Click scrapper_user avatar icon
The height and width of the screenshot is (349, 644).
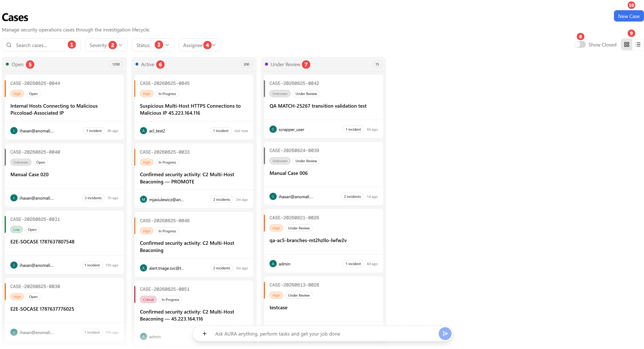[x=273, y=129]
